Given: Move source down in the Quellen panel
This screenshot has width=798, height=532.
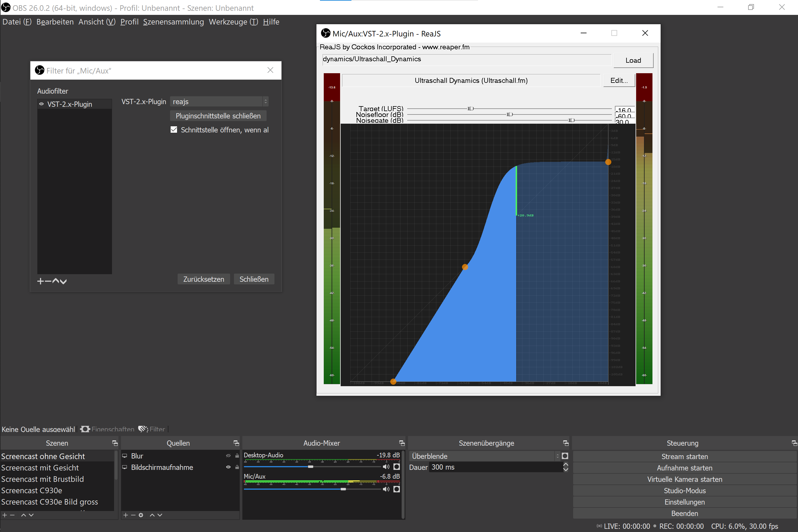Looking at the screenshot, I should tap(160, 515).
